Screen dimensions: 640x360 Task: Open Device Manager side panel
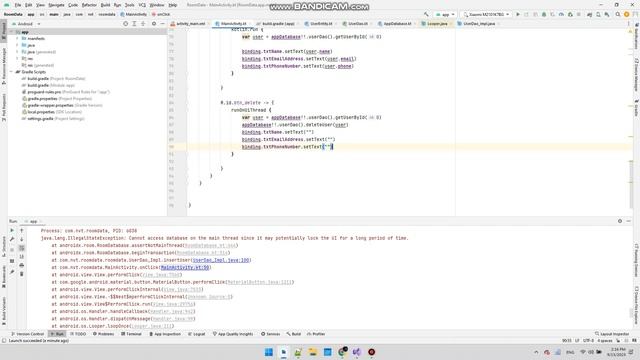(636, 75)
